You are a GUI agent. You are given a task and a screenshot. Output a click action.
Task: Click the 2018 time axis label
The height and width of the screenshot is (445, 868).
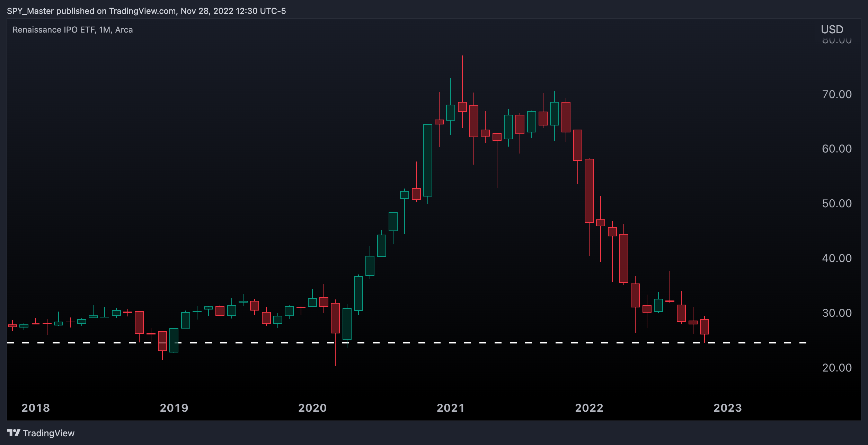(x=36, y=408)
